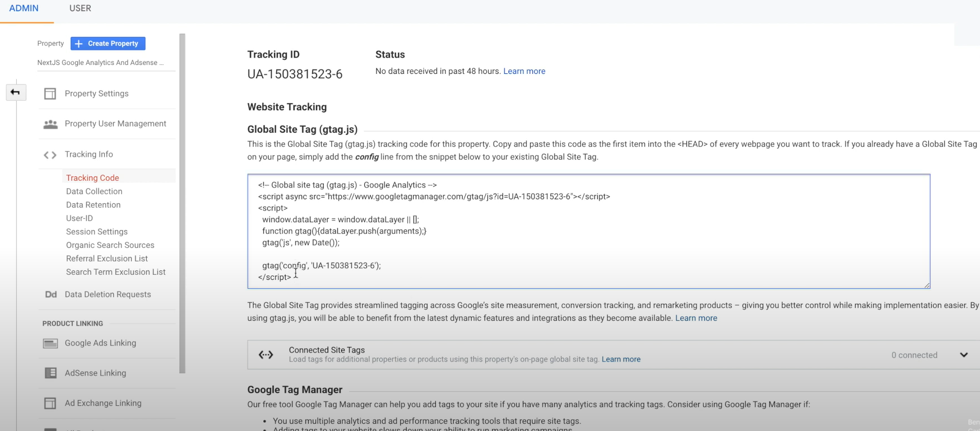This screenshot has height=431, width=980.
Task: Click the Property User Management people icon
Action: pos(50,124)
